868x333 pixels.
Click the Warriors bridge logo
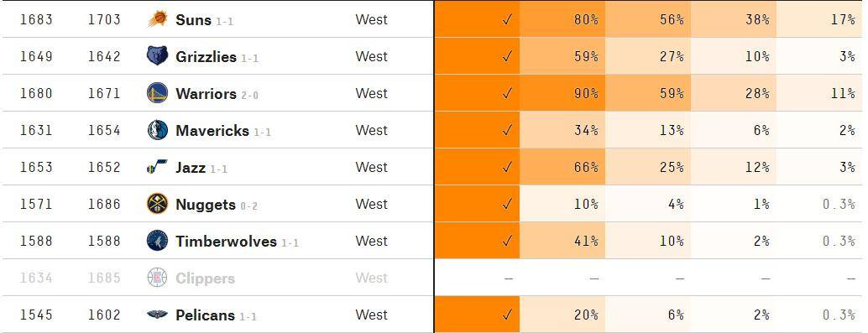[x=157, y=93]
